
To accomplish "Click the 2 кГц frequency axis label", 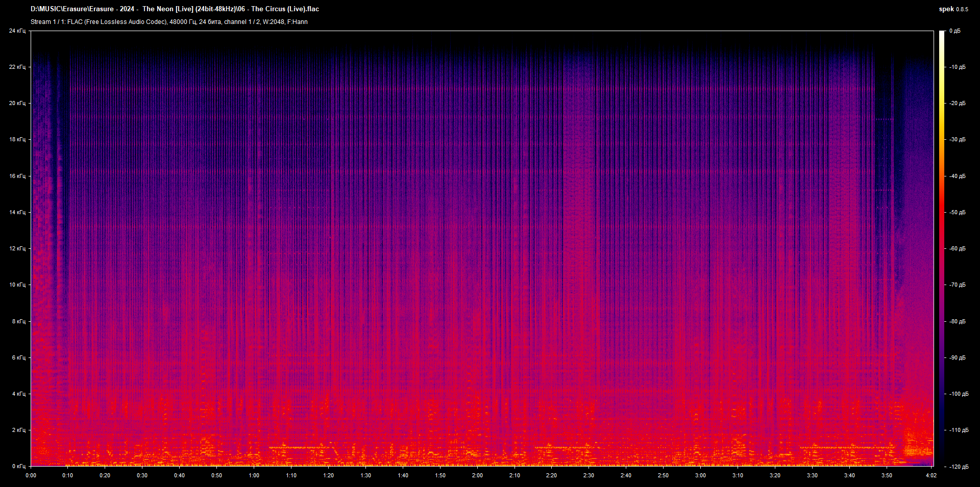I will click(18, 430).
